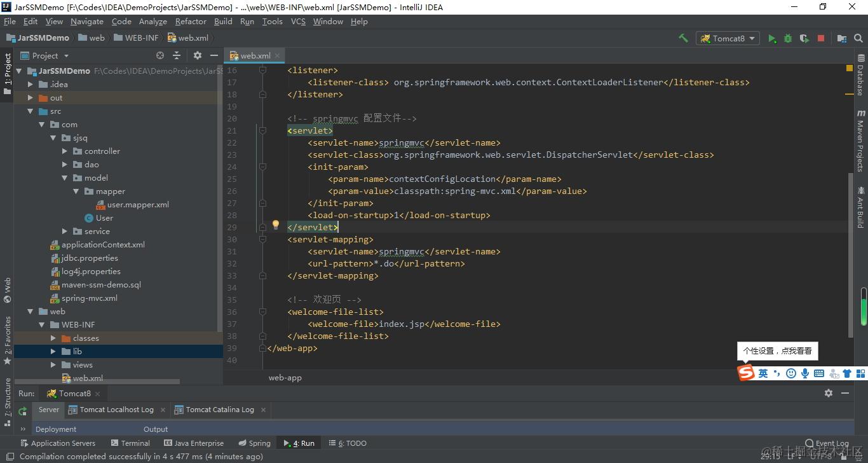Click the Sogou input method logo
Screen dimensions: 868x463
click(746, 373)
